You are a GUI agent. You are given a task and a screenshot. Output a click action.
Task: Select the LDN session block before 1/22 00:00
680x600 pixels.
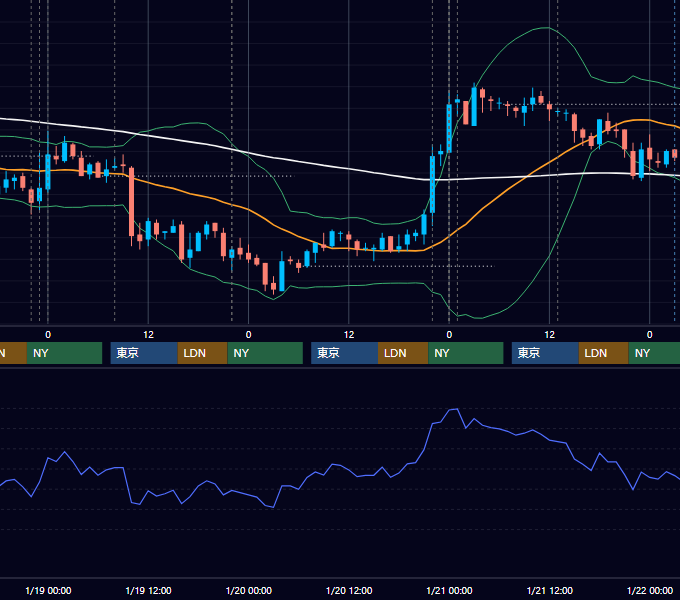click(x=604, y=353)
